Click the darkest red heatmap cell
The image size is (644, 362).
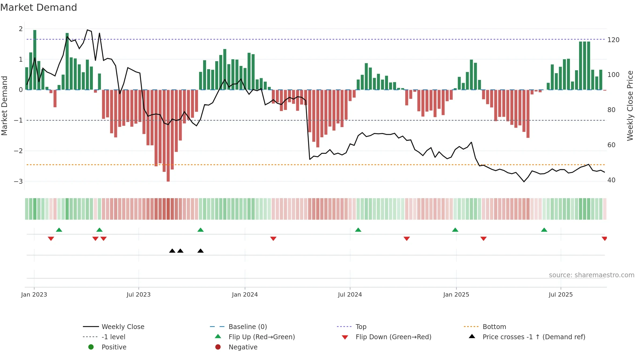point(168,209)
